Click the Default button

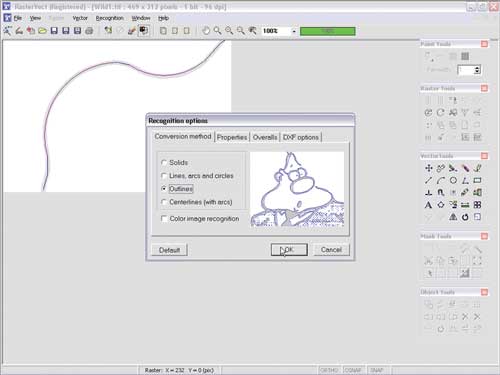(169, 250)
